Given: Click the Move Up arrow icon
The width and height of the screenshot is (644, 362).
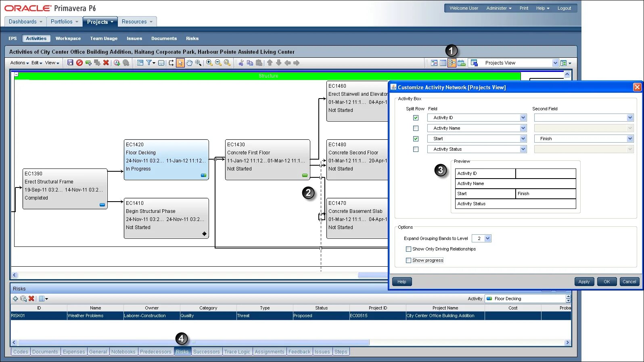Looking at the screenshot, I should point(270,63).
